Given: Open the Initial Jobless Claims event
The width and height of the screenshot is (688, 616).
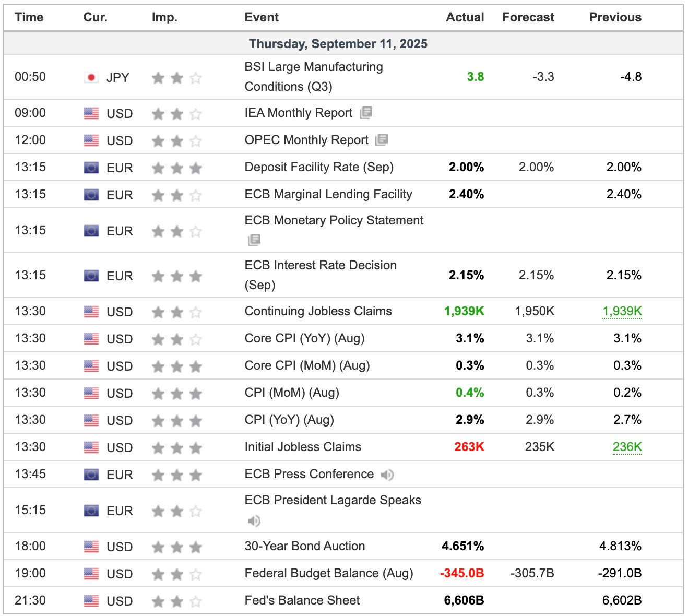Looking at the screenshot, I should [x=303, y=447].
